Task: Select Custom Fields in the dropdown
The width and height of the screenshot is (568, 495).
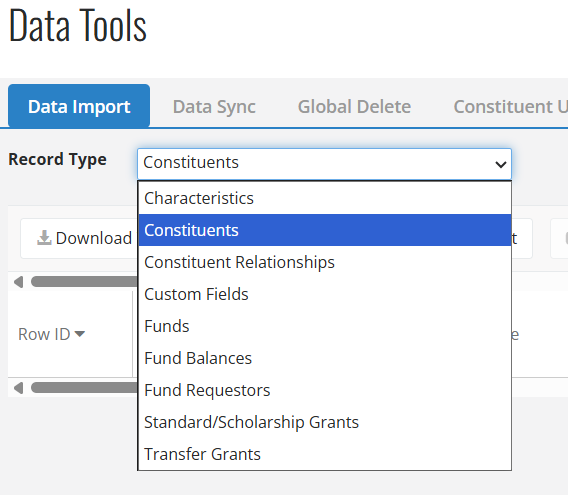Action: pos(325,294)
